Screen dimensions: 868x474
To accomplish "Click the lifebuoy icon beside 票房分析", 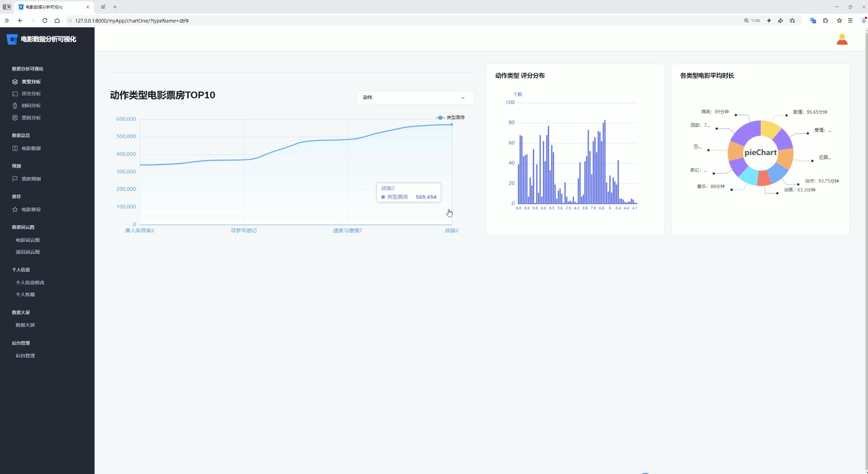I will click(x=15, y=118).
